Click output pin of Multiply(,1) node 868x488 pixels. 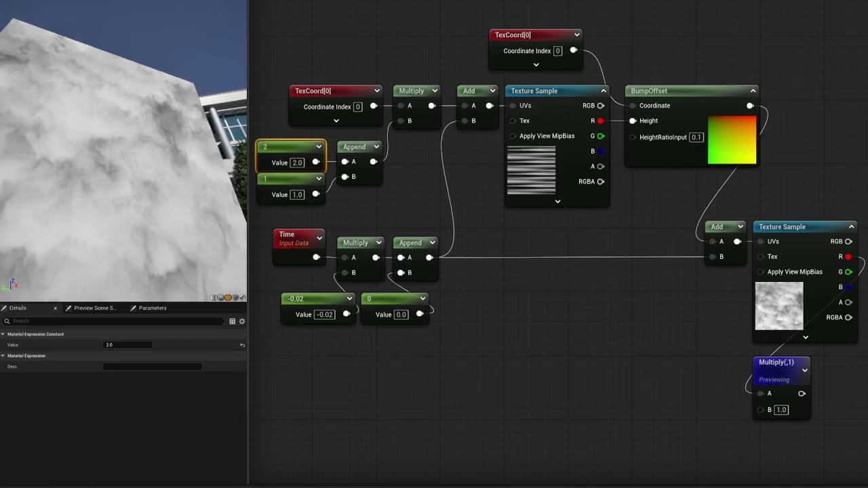(x=802, y=394)
